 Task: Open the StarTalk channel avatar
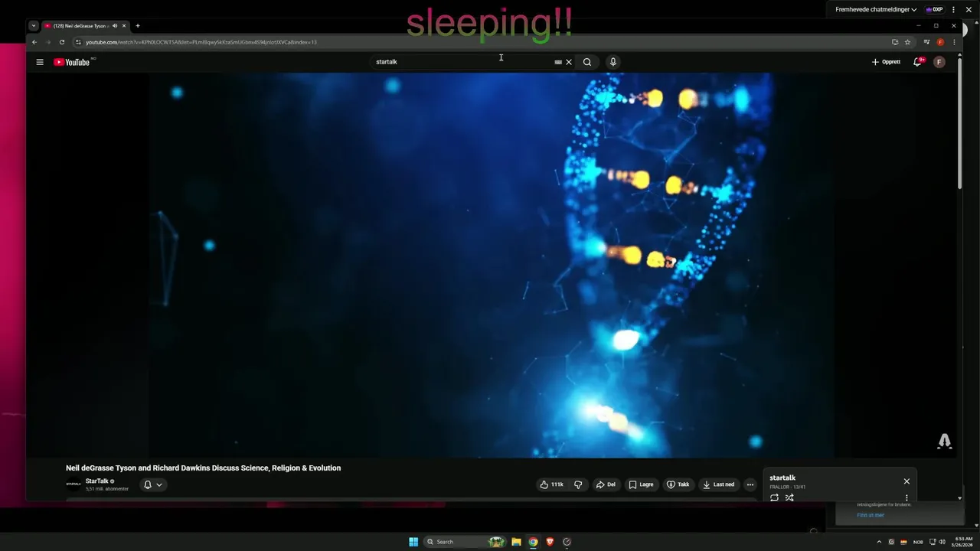pyautogui.click(x=73, y=484)
